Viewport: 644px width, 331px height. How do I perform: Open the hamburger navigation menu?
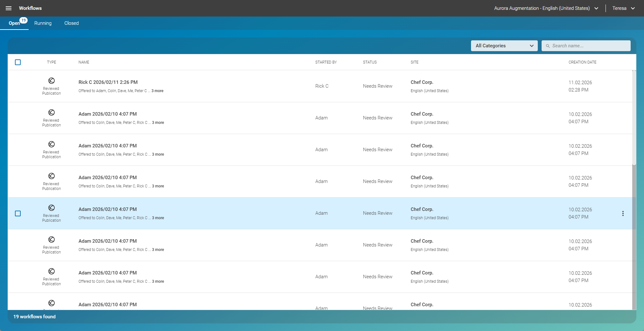click(x=9, y=8)
